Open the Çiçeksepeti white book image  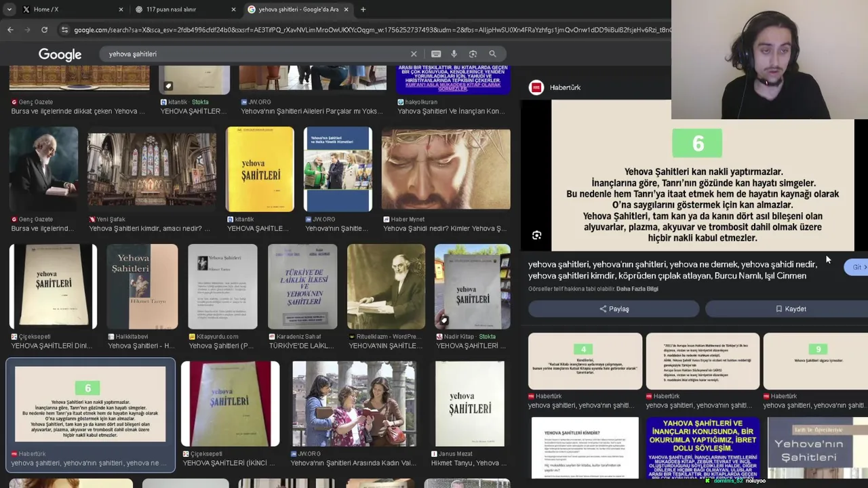coord(53,287)
